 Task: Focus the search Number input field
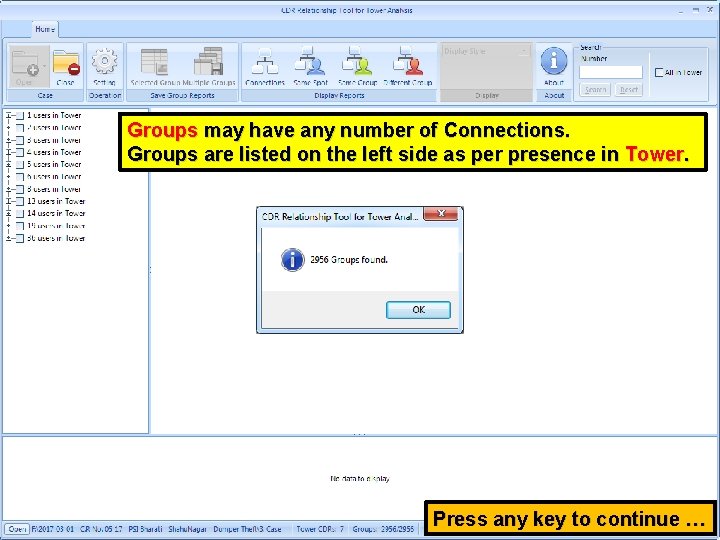[611, 72]
